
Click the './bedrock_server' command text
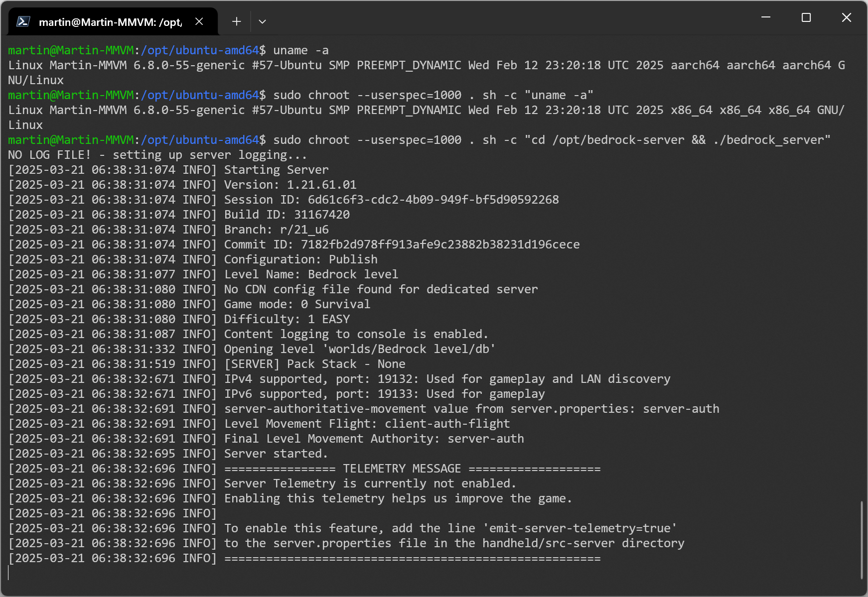pyautogui.click(x=768, y=140)
